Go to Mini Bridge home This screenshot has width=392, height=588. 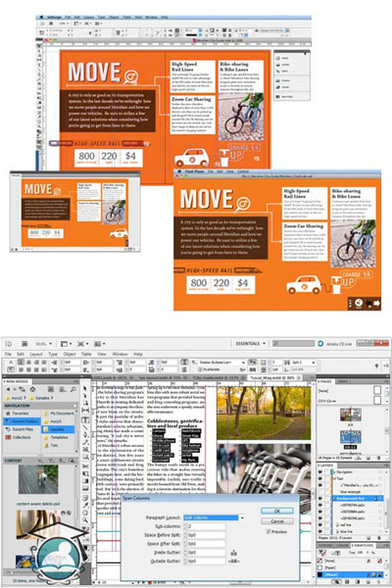[32, 389]
